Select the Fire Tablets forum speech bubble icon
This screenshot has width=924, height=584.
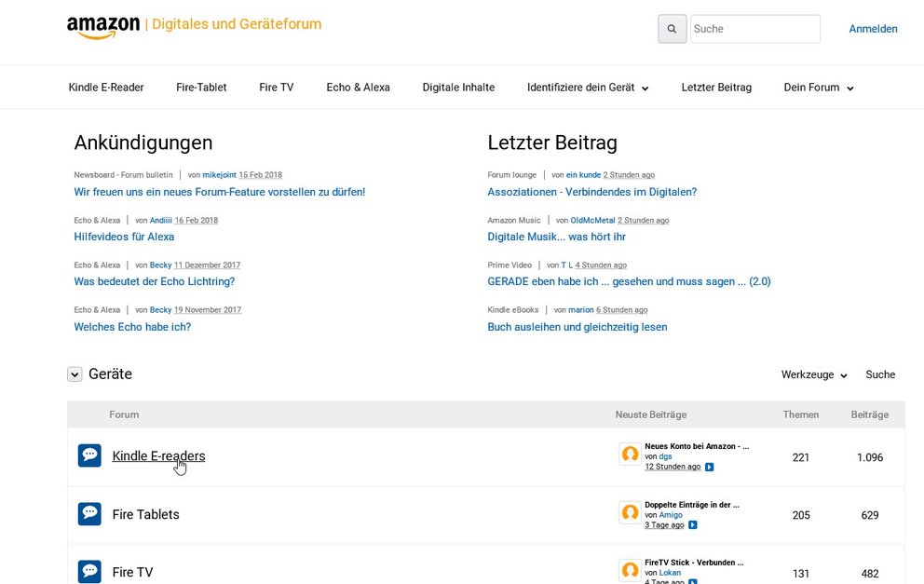[89, 513]
